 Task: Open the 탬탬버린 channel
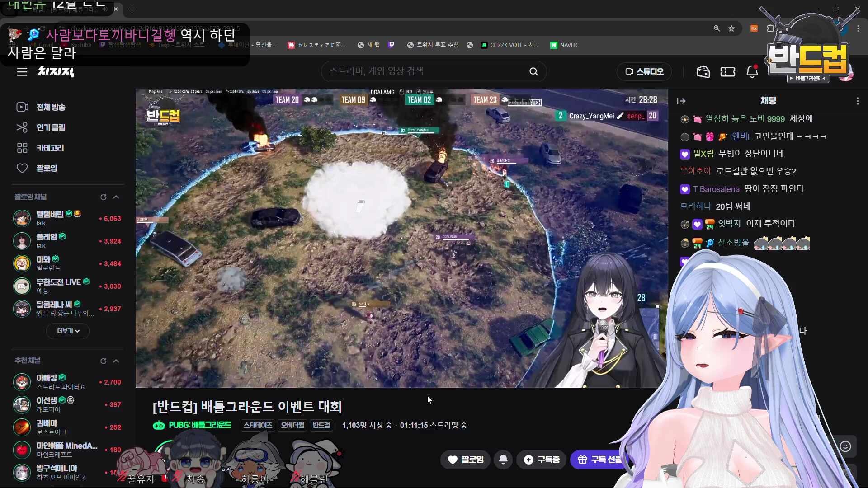pyautogui.click(x=68, y=218)
